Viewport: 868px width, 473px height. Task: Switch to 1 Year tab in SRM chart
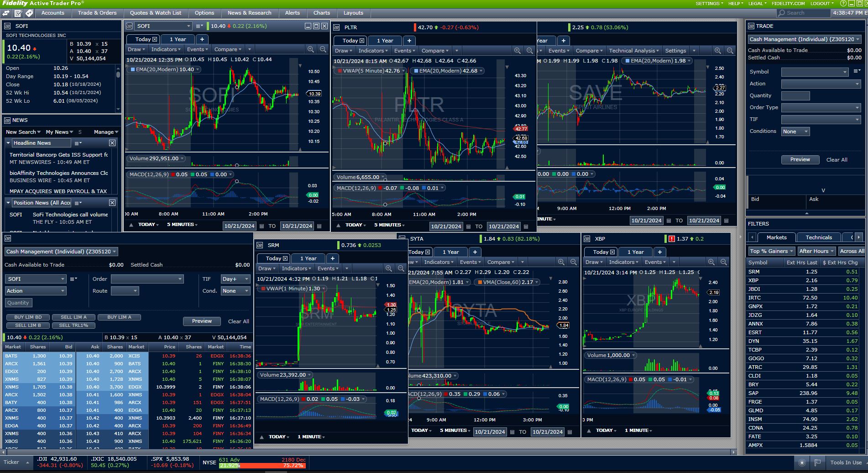click(x=308, y=258)
